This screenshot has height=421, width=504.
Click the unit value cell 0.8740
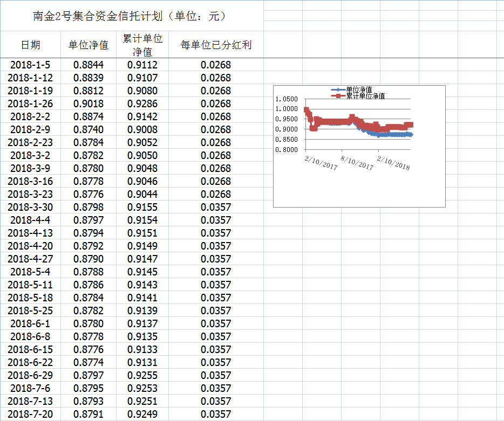pyautogui.click(x=88, y=130)
